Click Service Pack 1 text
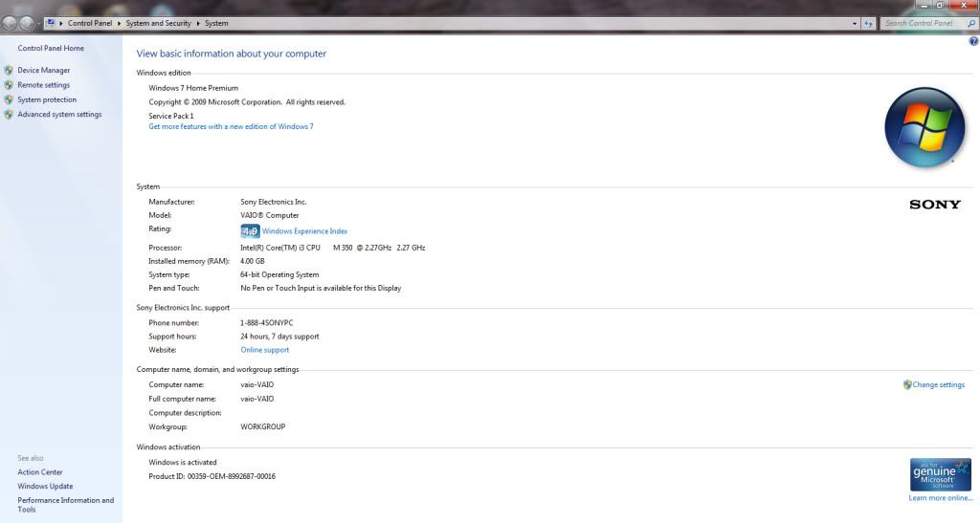 [x=171, y=116]
